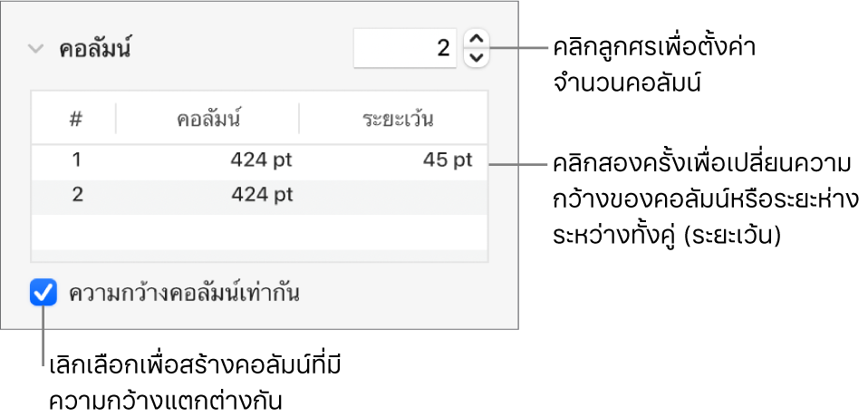Click row 2's 424 pt width value

260,194
